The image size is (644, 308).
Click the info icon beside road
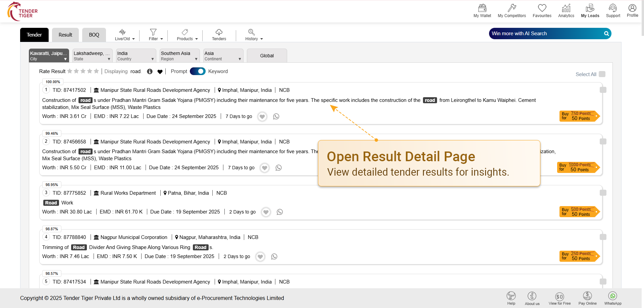[x=150, y=71]
